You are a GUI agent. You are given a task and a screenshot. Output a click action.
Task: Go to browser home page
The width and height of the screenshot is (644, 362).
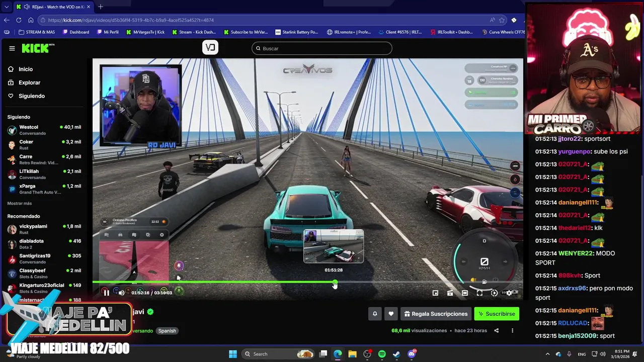coord(31,20)
